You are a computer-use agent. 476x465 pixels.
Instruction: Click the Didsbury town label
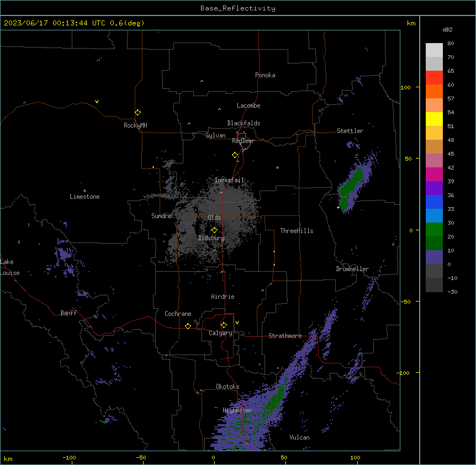click(211, 238)
